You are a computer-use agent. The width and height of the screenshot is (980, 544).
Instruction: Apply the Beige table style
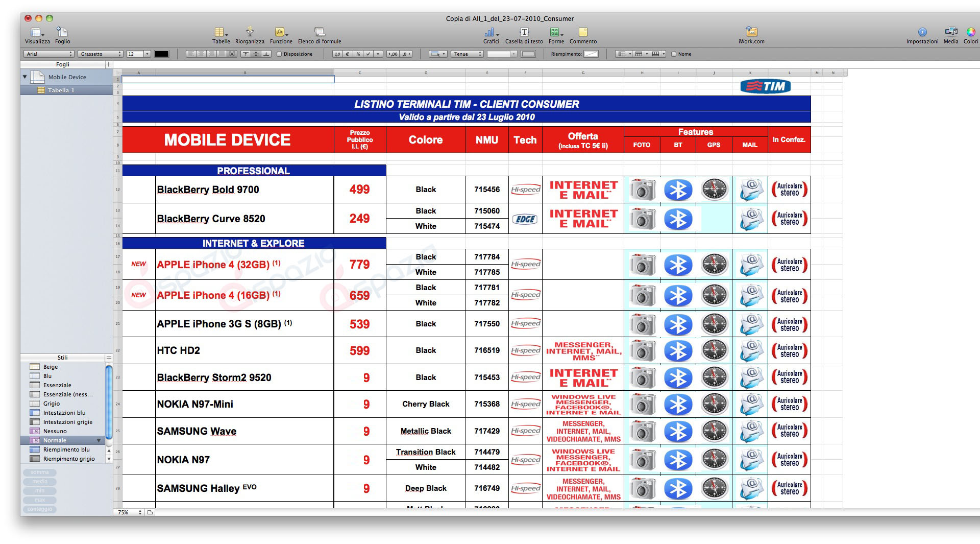tap(63, 367)
